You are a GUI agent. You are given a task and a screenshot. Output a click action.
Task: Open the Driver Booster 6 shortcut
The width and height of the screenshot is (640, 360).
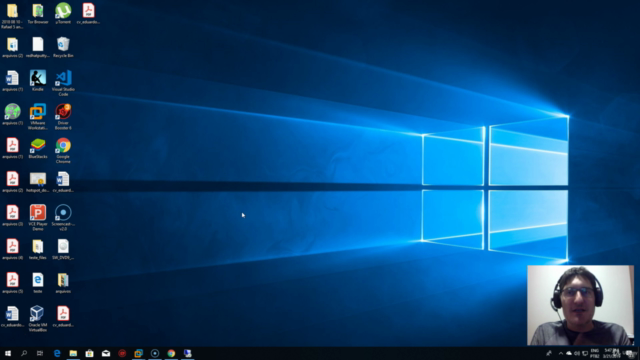coord(63,117)
